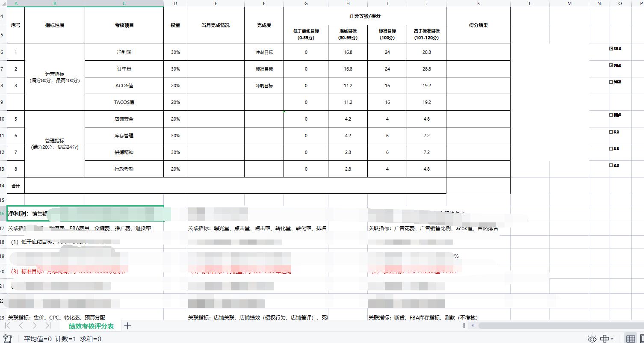This screenshot has width=644, height=343.
Task: Select the 底线目标 (60-99分) cell
Action: (348, 34)
